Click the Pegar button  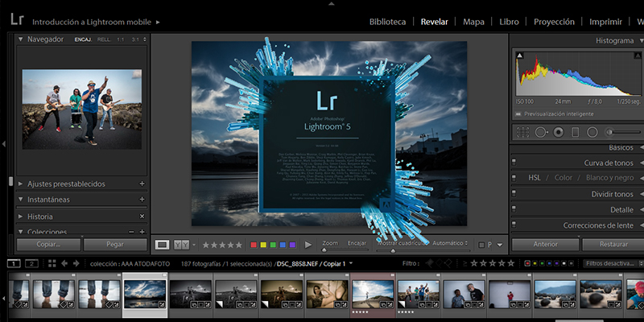coord(115,245)
